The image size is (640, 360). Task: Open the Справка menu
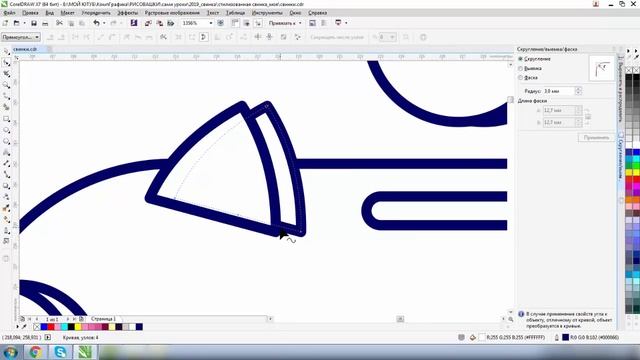tap(318, 13)
